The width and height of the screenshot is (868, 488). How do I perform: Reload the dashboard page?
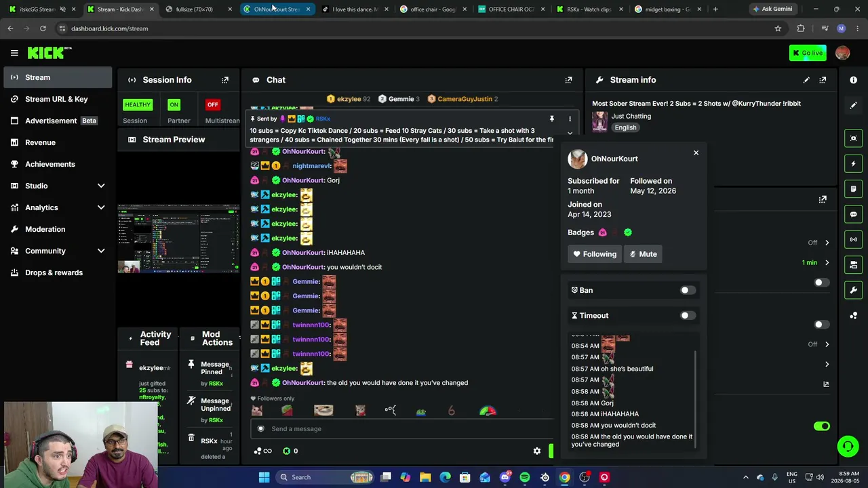pyautogui.click(x=43, y=28)
